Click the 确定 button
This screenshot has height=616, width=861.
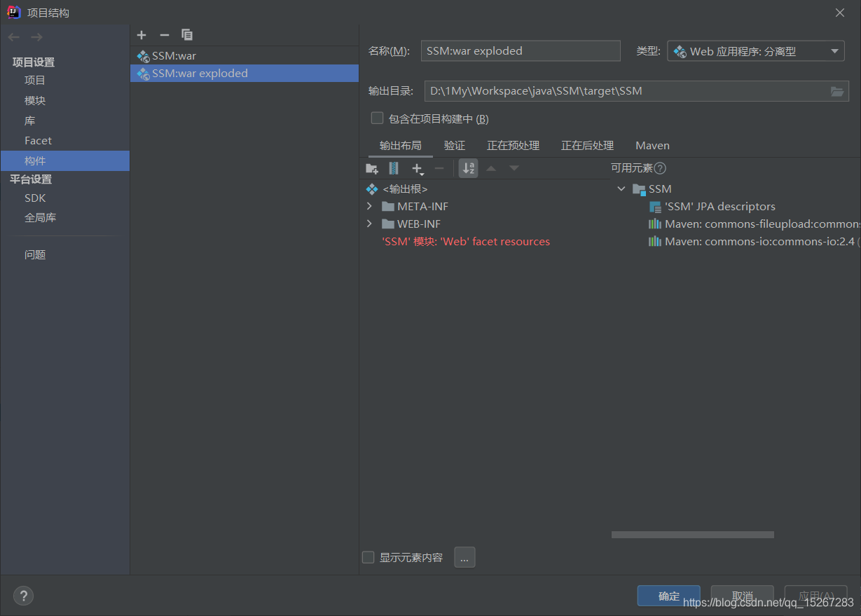tap(669, 596)
